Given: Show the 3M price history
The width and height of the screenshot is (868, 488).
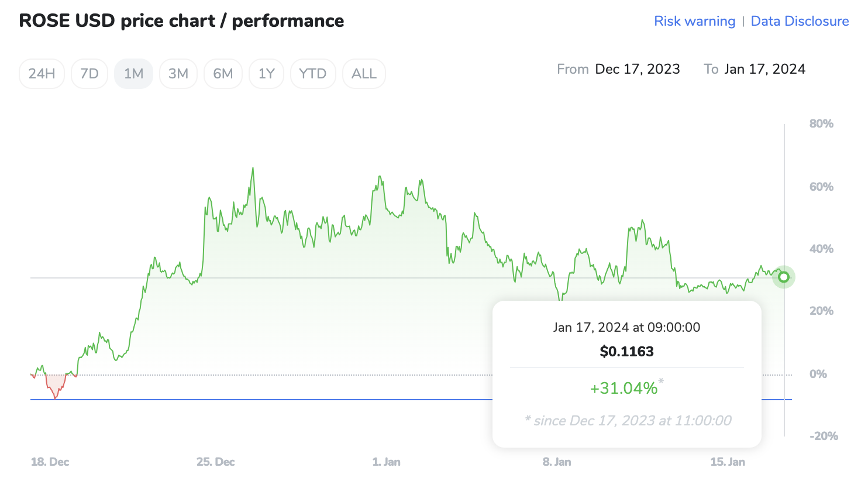Looking at the screenshot, I should point(178,74).
